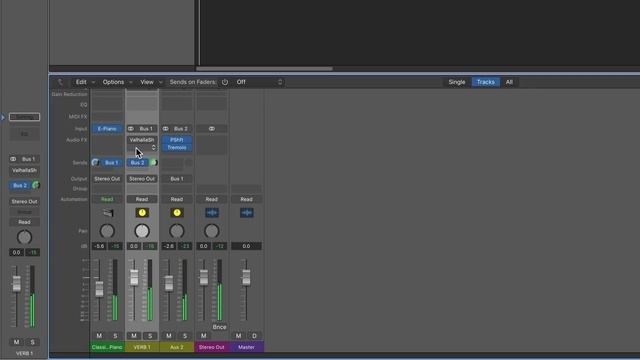The width and height of the screenshot is (640, 360).
Task: Click stereo format icon on Stereo Out strip
Action: 211,129
